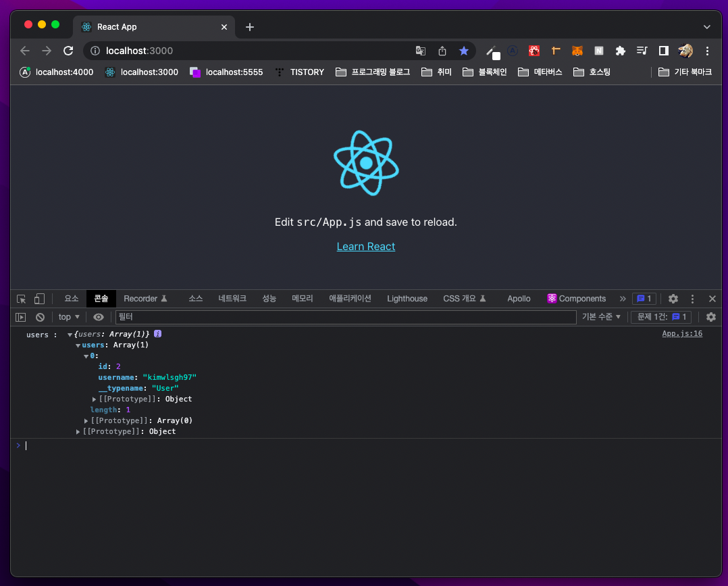728x586 pixels.
Task: Switch to the 소스 tab
Action: point(195,298)
